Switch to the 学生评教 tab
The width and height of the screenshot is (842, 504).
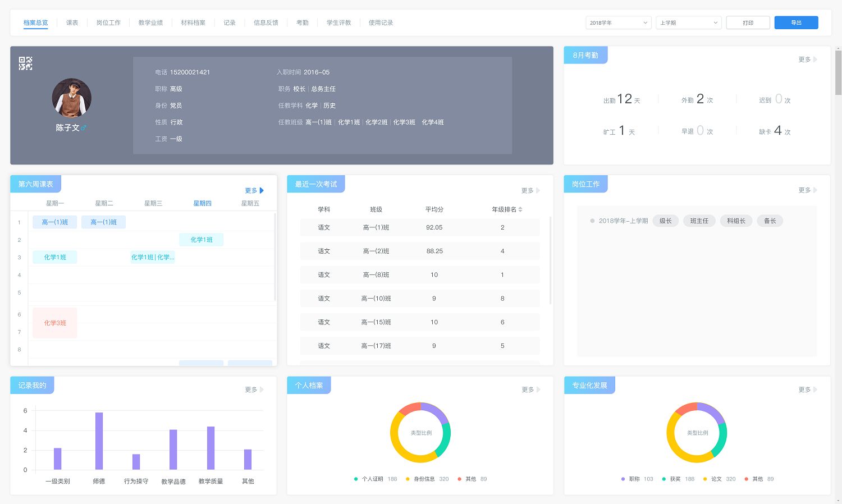pos(339,23)
